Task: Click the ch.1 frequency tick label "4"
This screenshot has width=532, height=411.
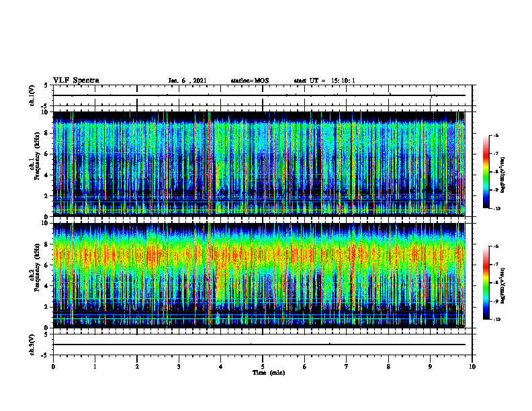Action: coord(47,175)
